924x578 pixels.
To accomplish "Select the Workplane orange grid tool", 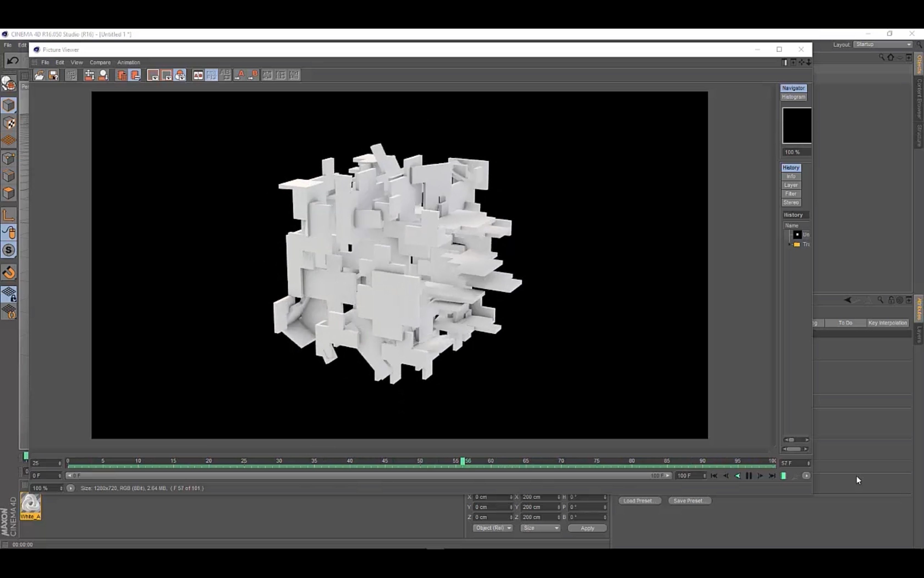I will [x=9, y=140].
